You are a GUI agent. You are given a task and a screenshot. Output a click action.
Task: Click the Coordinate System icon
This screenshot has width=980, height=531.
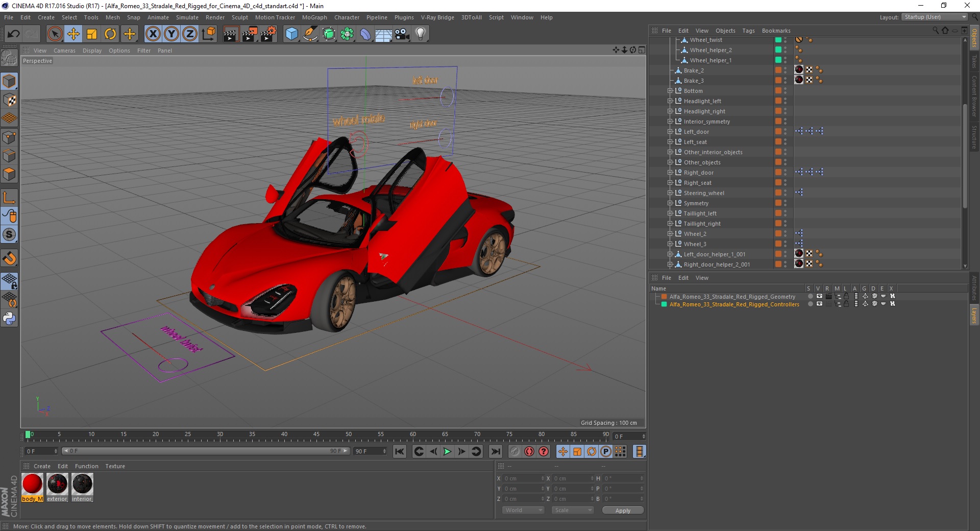tap(209, 34)
